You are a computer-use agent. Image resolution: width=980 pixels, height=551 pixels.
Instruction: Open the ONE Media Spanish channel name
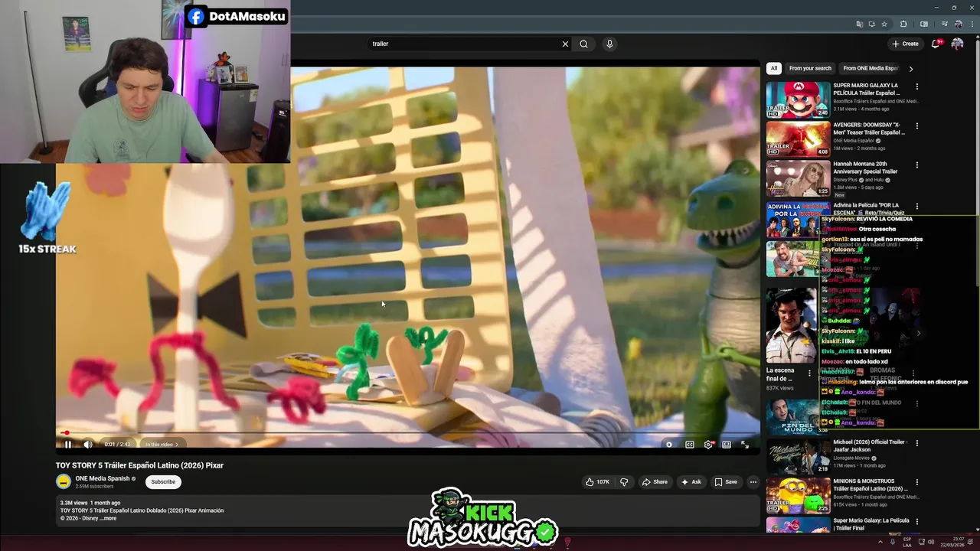[103, 478]
